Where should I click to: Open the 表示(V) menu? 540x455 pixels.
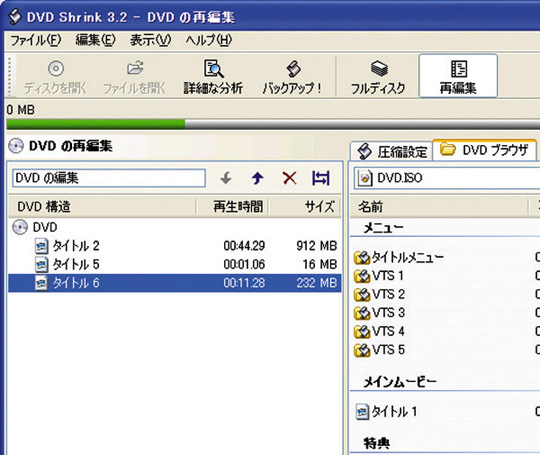(x=150, y=40)
